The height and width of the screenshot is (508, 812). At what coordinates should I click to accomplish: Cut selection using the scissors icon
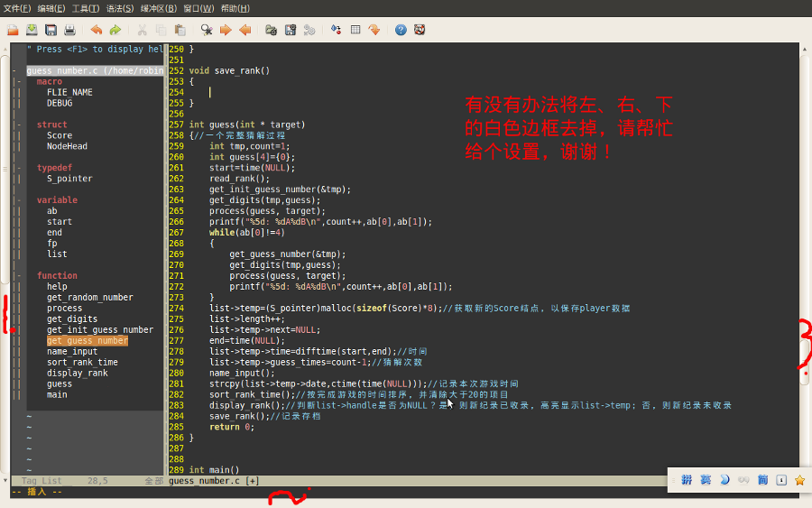142,30
